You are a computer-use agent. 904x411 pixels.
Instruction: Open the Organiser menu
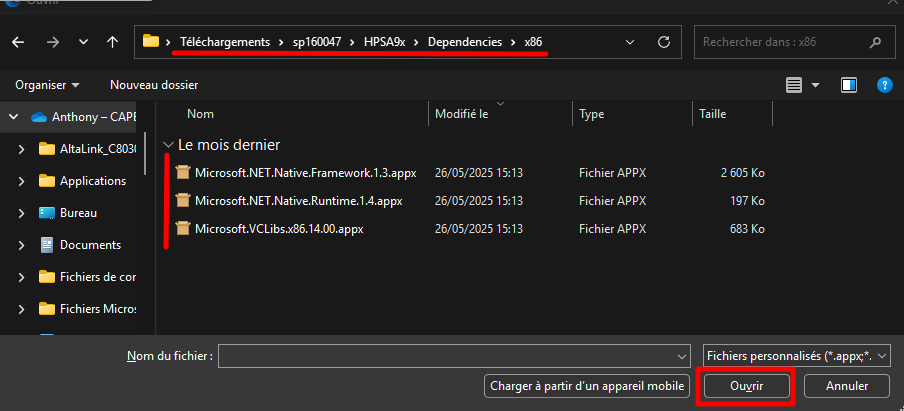47,85
